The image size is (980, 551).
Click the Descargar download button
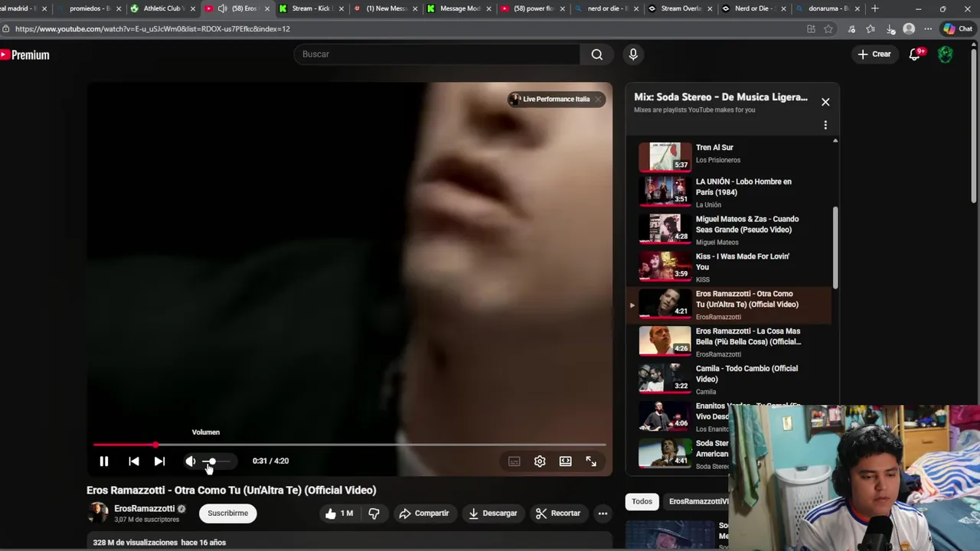coord(493,514)
